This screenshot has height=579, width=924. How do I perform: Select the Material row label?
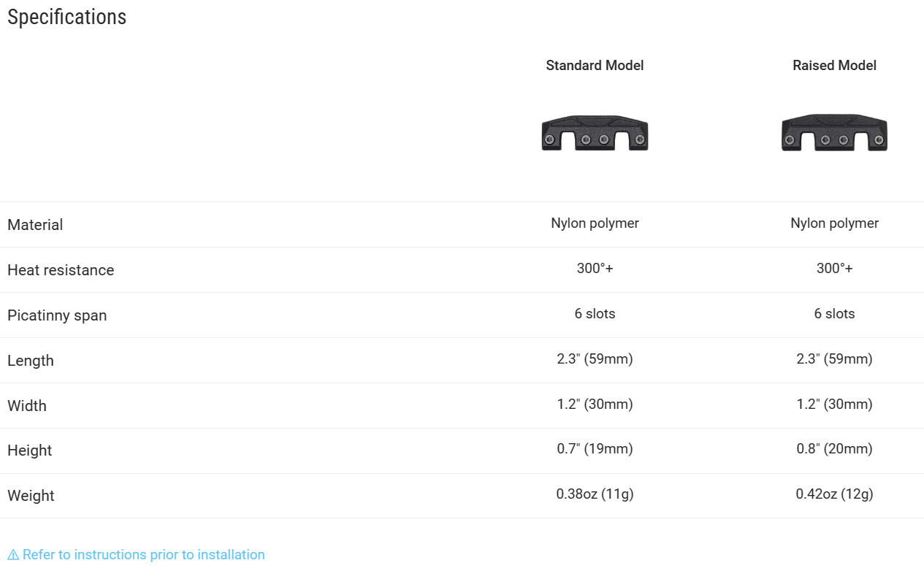tap(35, 225)
